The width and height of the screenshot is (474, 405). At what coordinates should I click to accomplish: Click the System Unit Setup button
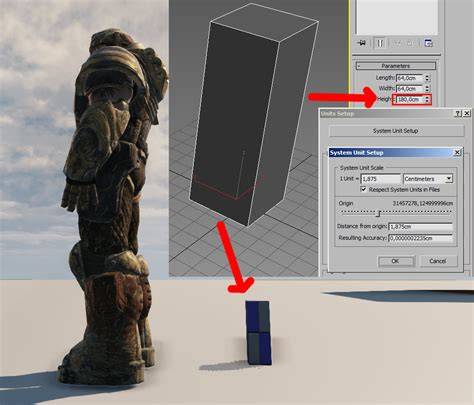(x=396, y=131)
